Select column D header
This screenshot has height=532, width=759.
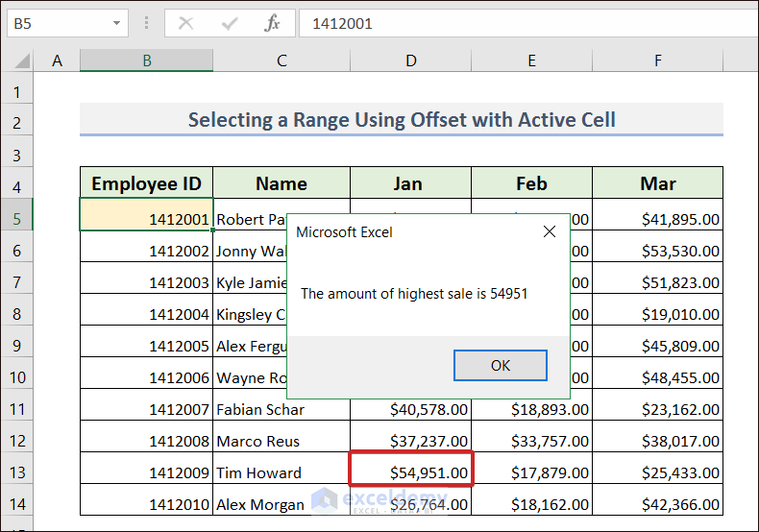(x=411, y=60)
